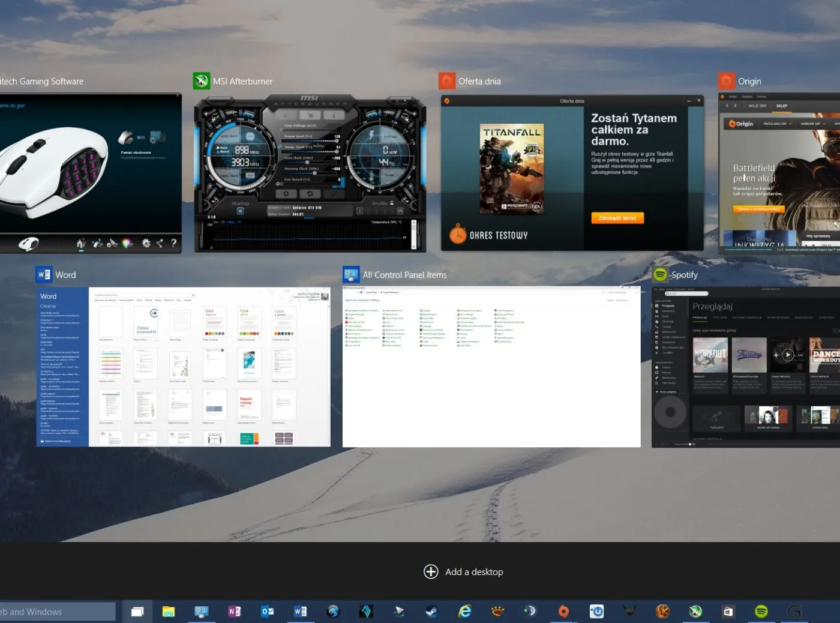This screenshot has width=840, height=623.
Task: Click the Origin icon in the taskbar
Action: point(563,612)
